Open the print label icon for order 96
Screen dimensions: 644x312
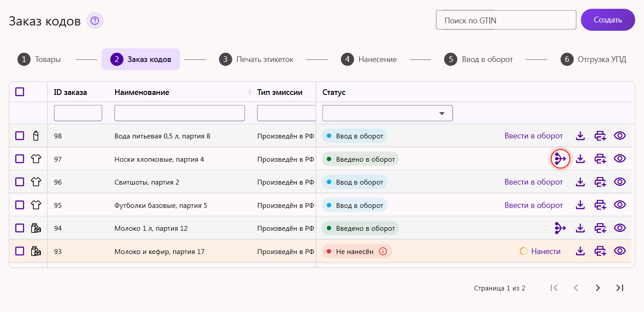point(600,182)
